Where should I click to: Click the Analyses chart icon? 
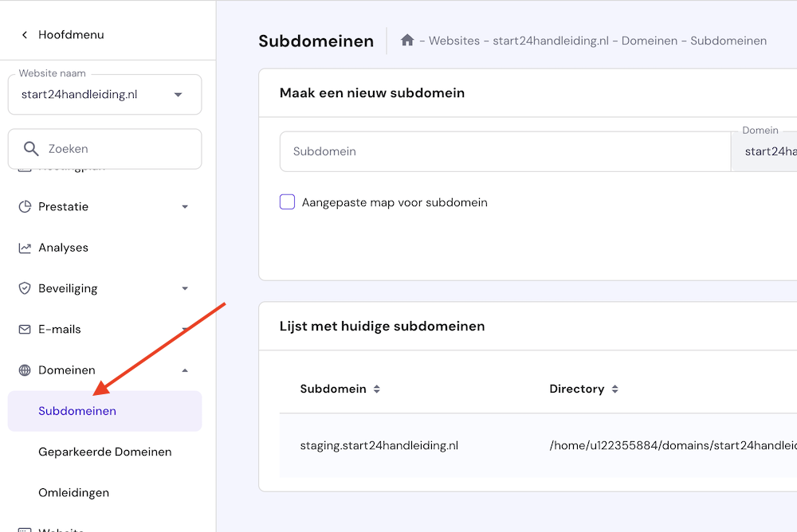[x=25, y=248]
